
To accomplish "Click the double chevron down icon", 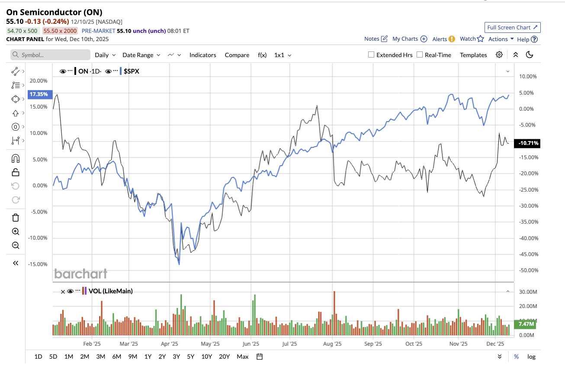I will click(500, 357).
